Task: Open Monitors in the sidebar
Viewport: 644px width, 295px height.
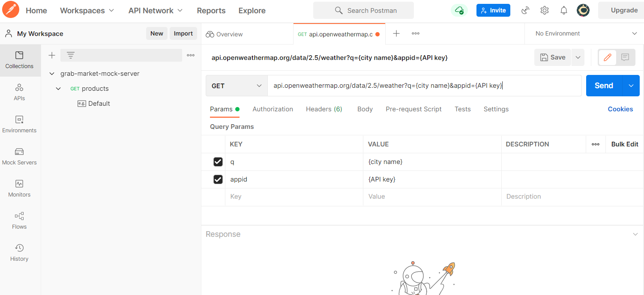Action: [20, 188]
